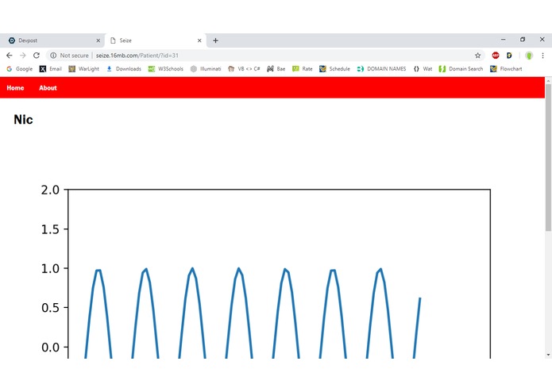This screenshot has width=552, height=392.
Task: Open the Google bookmark
Action: [19, 69]
